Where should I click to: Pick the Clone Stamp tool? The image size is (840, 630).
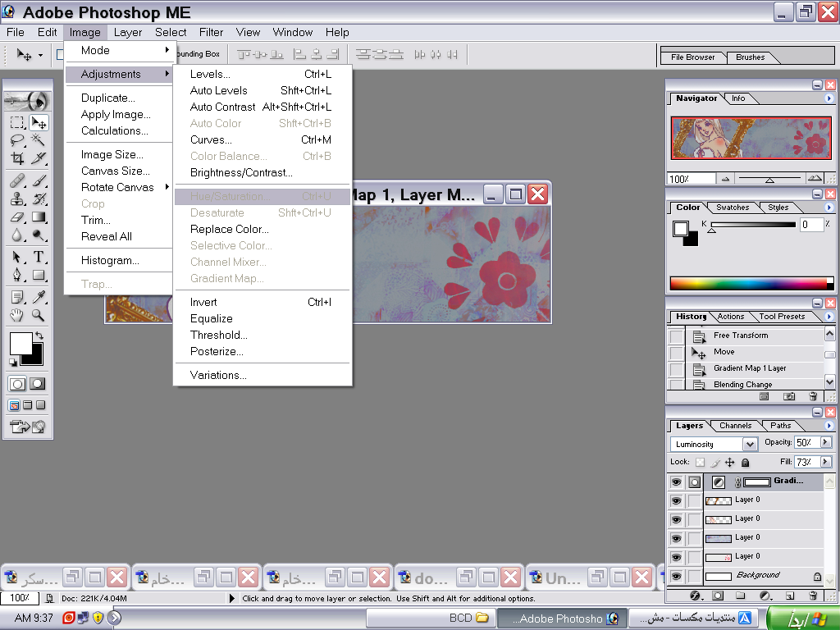[x=17, y=199]
